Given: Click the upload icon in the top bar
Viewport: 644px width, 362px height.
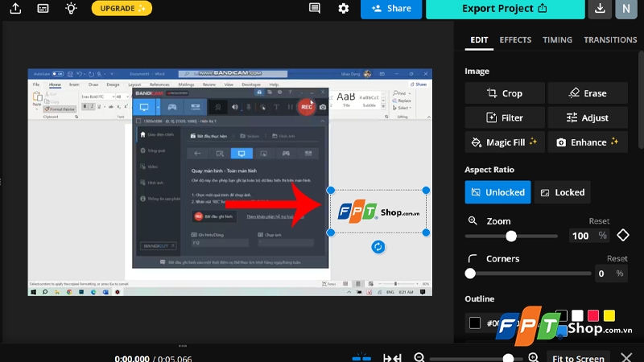Looking at the screenshot, I should 15,8.
